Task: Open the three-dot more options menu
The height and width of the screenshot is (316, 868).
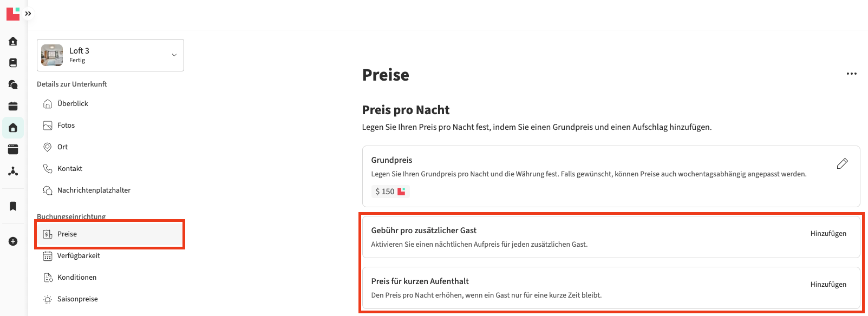Action: click(851, 74)
